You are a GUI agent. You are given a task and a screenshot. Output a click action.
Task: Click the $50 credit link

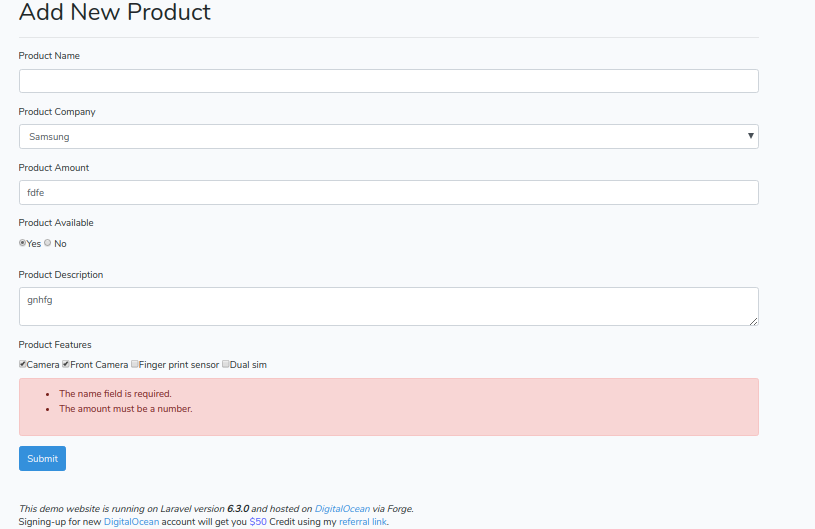pyautogui.click(x=258, y=522)
